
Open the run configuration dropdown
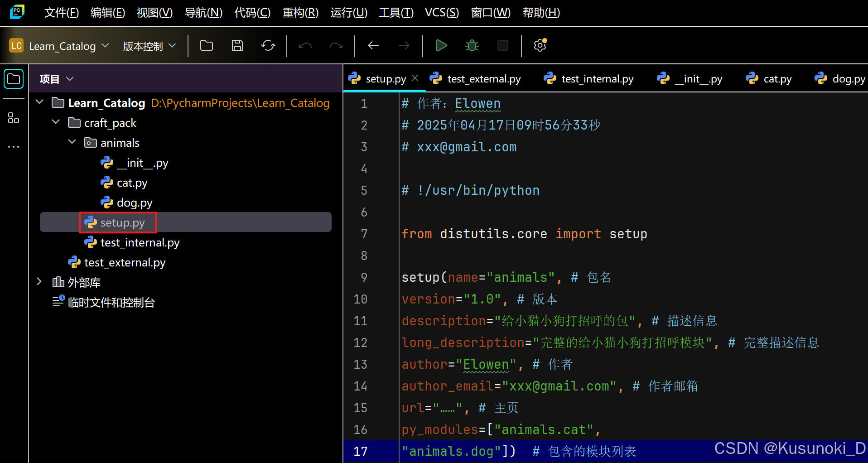[x=67, y=45]
